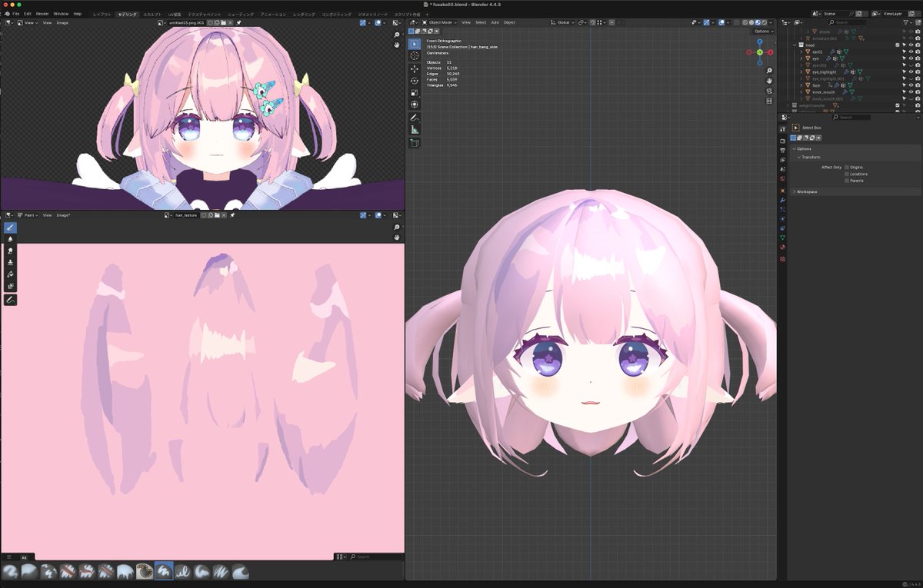923x588 pixels.
Task: Select the Smear tool in paint editor
Action: click(x=10, y=251)
